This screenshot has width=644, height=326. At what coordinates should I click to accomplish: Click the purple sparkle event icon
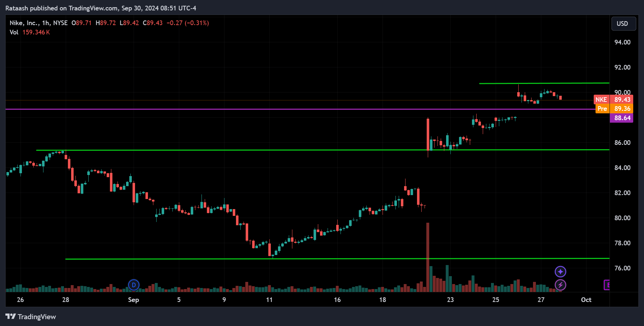point(560,271)
